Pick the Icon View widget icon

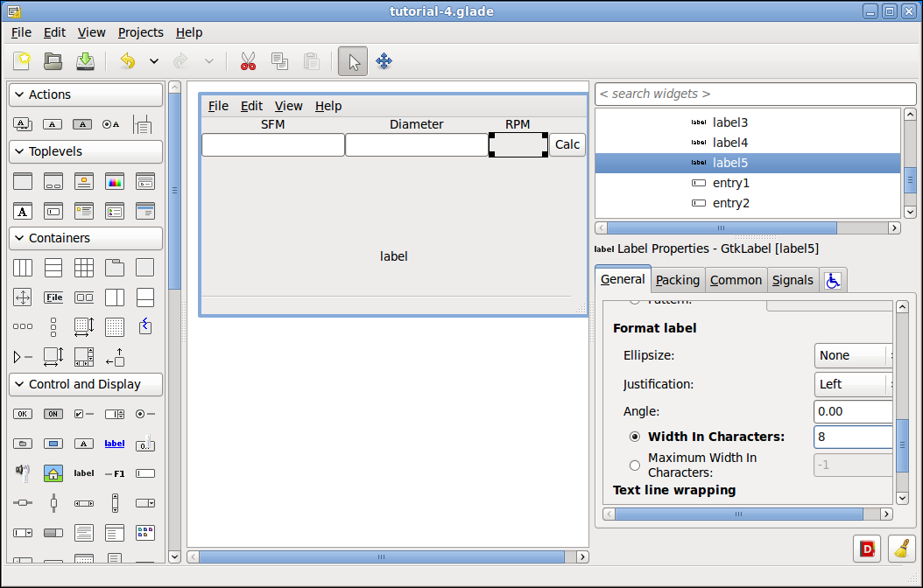[144, 532]
